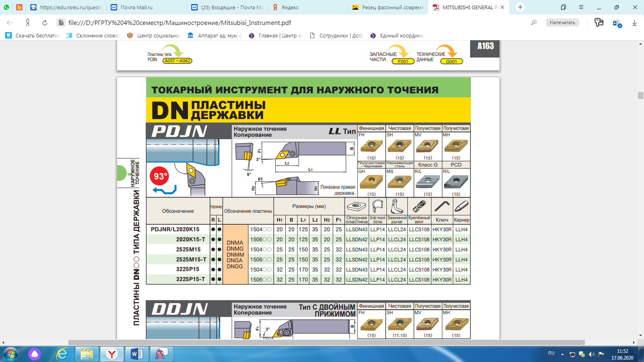The height and width of the screenshot is (362, 644).
Task: Click the wrench icon above Ключ column
Action: 442,206
